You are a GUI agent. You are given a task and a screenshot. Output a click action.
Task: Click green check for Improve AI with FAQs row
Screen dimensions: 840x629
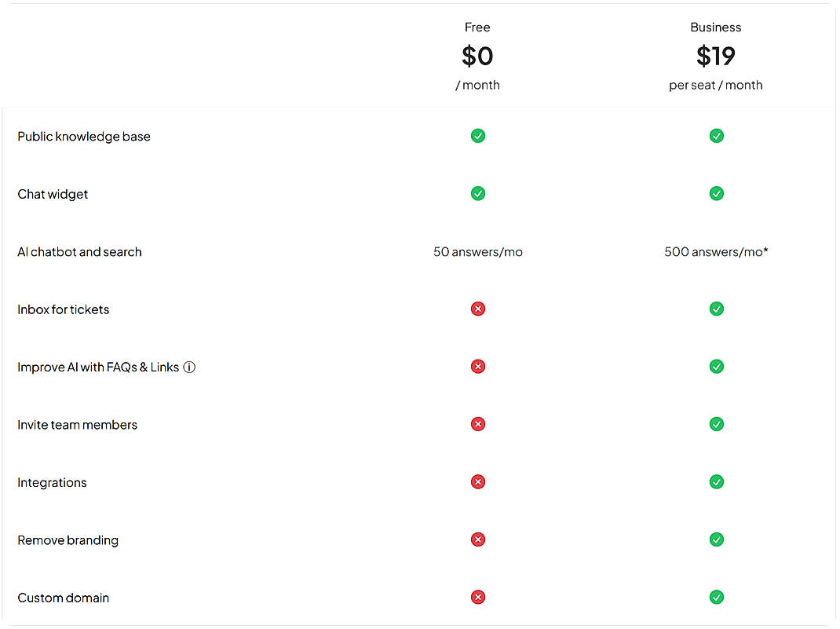point(716,367)
